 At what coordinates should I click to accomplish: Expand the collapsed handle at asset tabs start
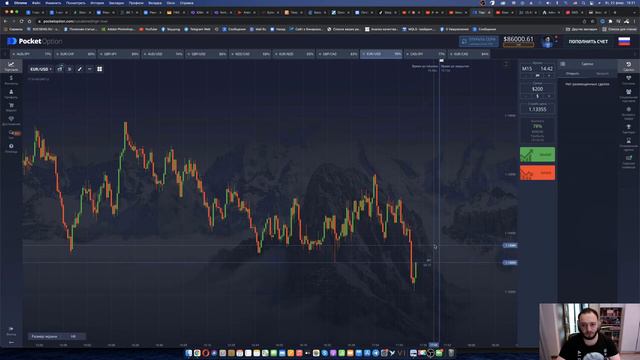pyautogui.click(x=5, y=54)
